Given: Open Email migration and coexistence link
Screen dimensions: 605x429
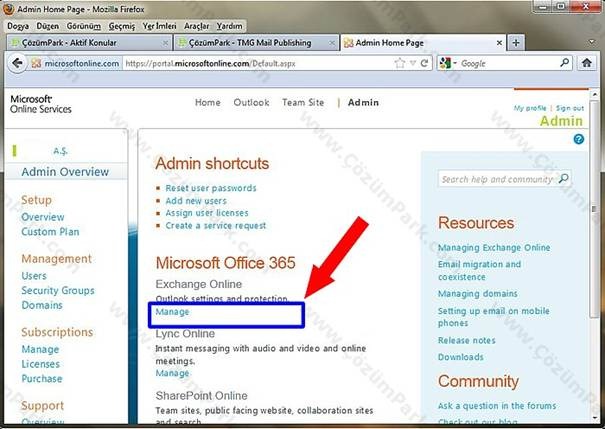Looking at the screenshot, I should click(x=479, y=270).
